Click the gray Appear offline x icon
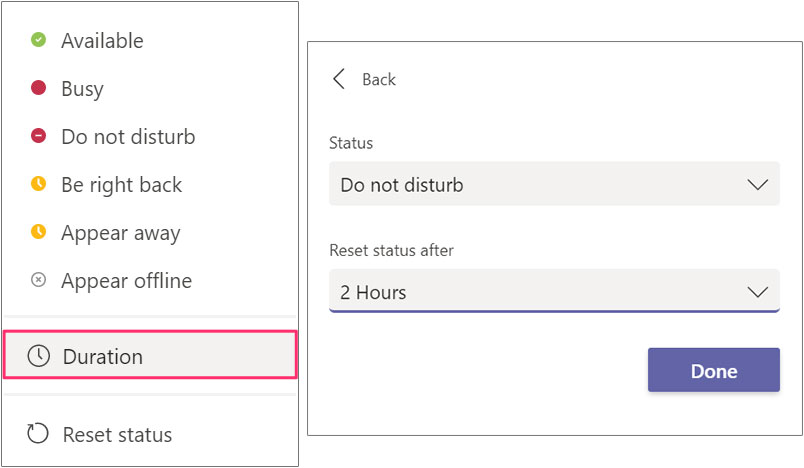This screenshot has width=804, height=468. click(38, 280)
